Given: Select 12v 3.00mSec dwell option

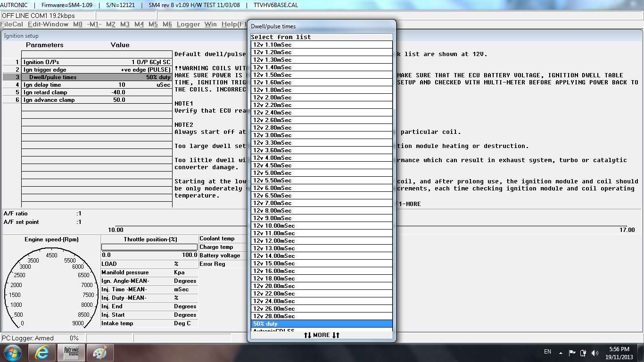Looking at the screenshot, I should (322, 135).
